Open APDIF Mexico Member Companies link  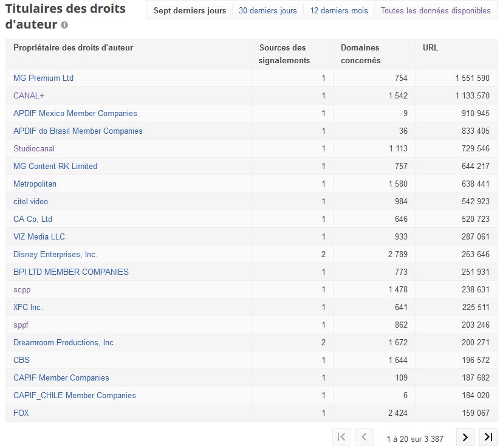[75, 113]
